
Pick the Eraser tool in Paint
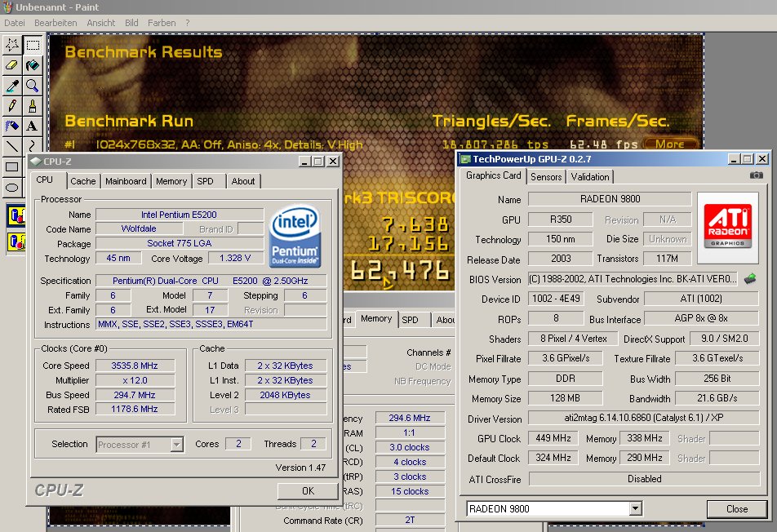click(x=12, y=65)
